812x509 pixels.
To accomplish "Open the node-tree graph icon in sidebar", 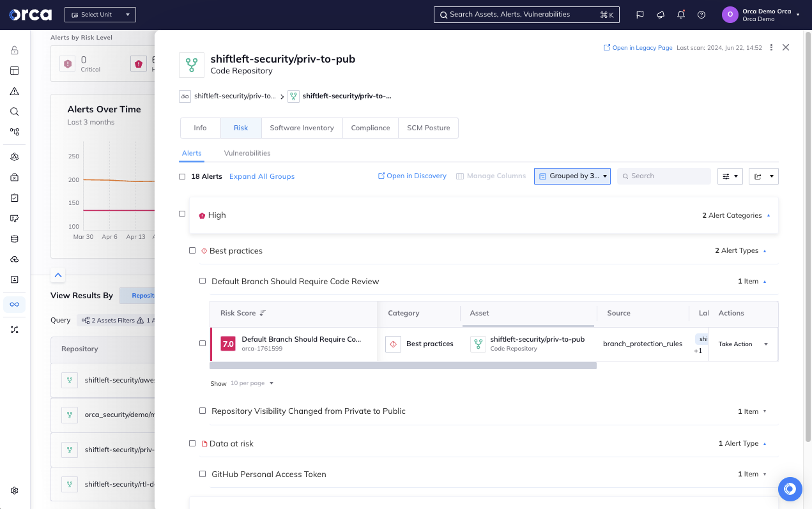I will 14,132.
